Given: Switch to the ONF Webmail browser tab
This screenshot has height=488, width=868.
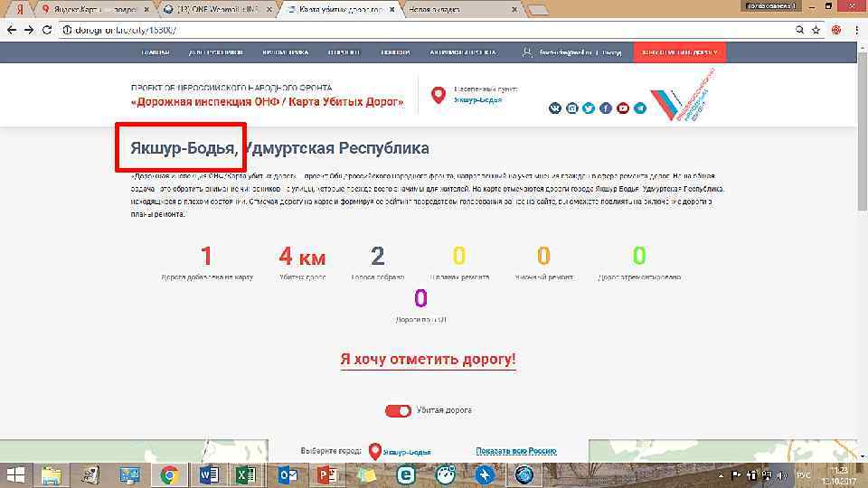Looking at the screenshot, I should tap(219, 9).
